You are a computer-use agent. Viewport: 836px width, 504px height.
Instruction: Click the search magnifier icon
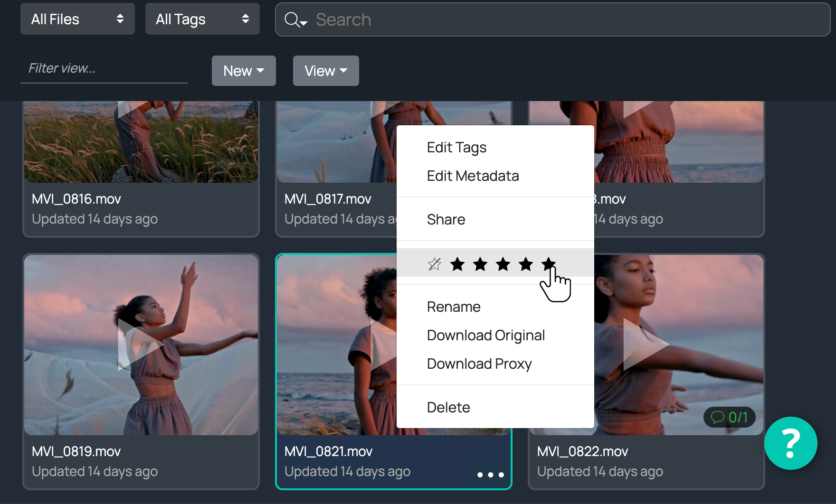pos(292,20)
